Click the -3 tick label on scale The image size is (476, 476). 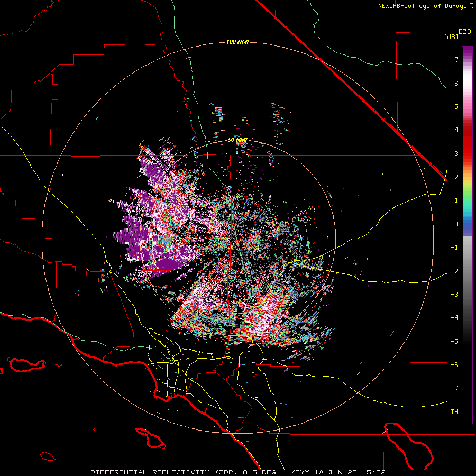pyautogui.click(x=454, y=295)
